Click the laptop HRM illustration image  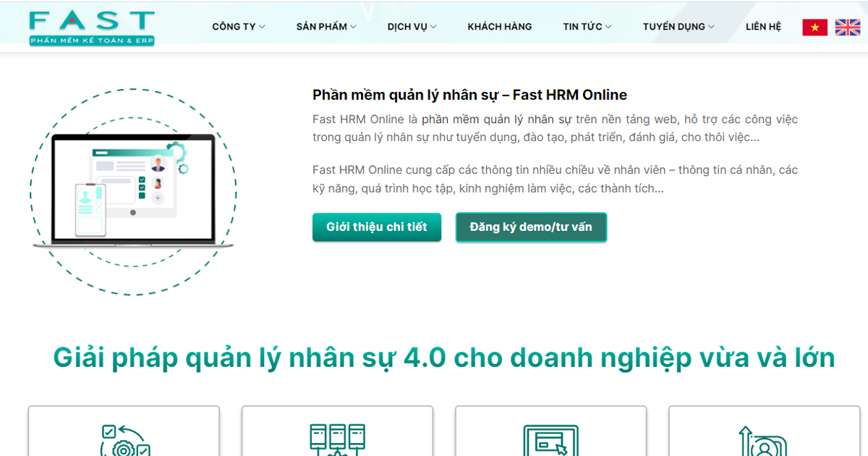pos(133,192)
